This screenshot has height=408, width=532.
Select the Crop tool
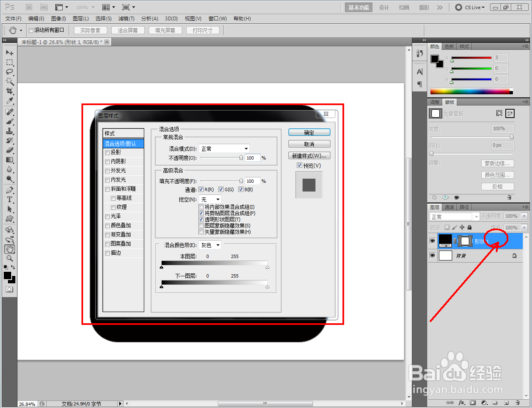coord(10,91)
